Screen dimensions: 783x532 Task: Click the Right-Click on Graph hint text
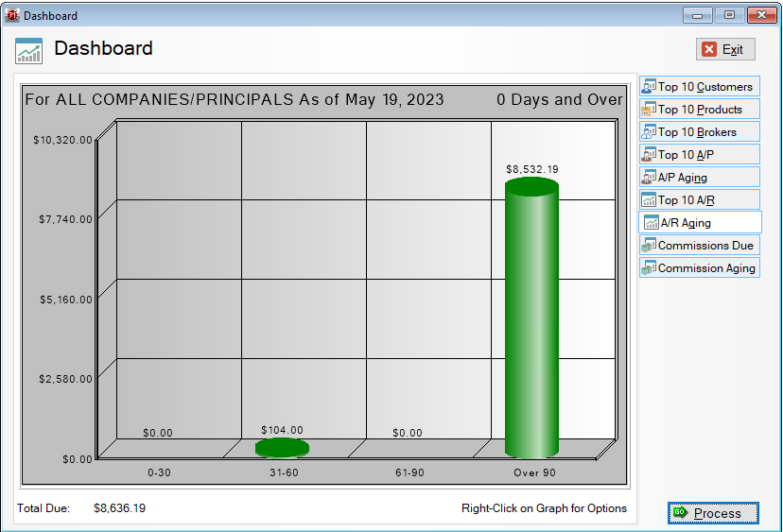point(544,508)
